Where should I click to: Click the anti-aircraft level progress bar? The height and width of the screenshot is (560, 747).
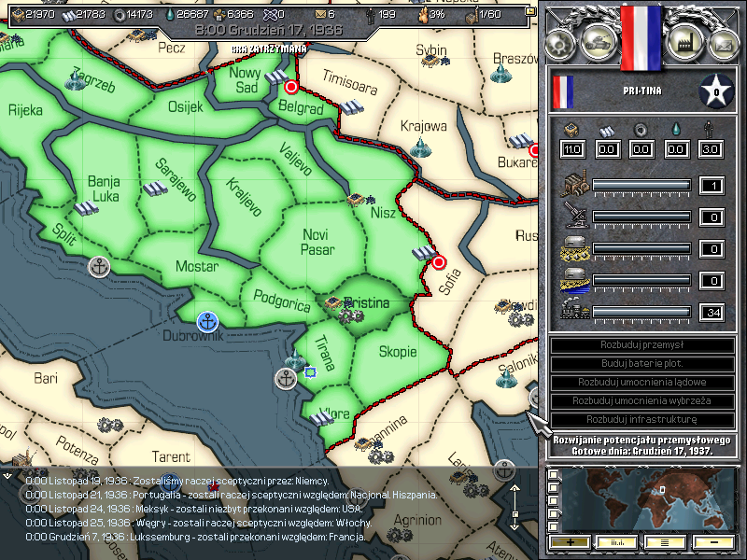[641, 217]
